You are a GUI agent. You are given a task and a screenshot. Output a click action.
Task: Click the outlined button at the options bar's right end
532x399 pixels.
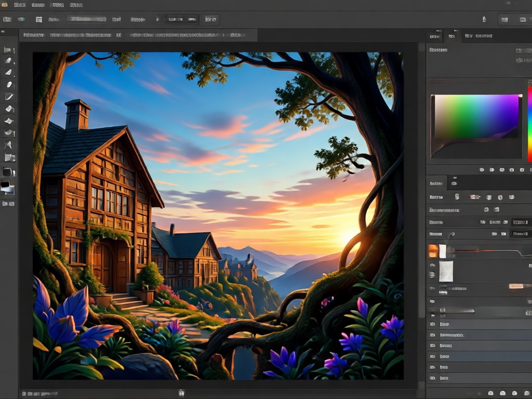click(x=210, y=19)
